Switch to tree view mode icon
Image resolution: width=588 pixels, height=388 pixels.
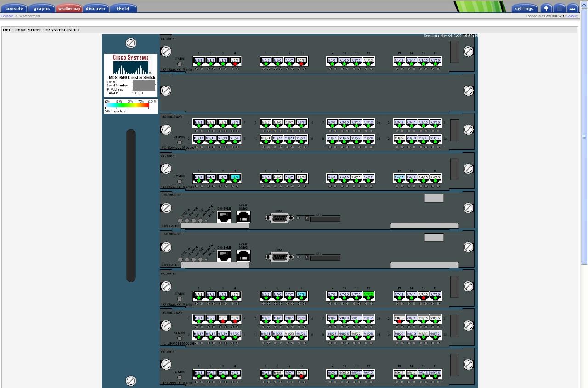tap(546, 8)
